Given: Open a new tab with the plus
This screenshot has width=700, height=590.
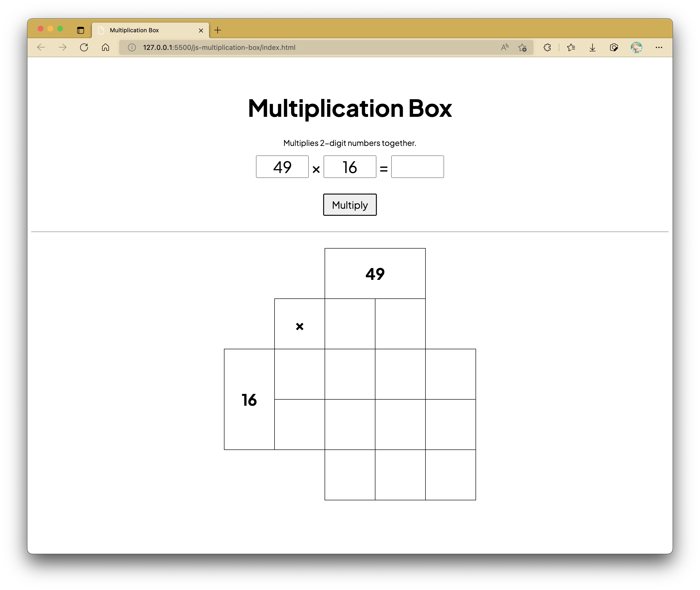Looking at the screenshot, I should (x=218, y=30).
